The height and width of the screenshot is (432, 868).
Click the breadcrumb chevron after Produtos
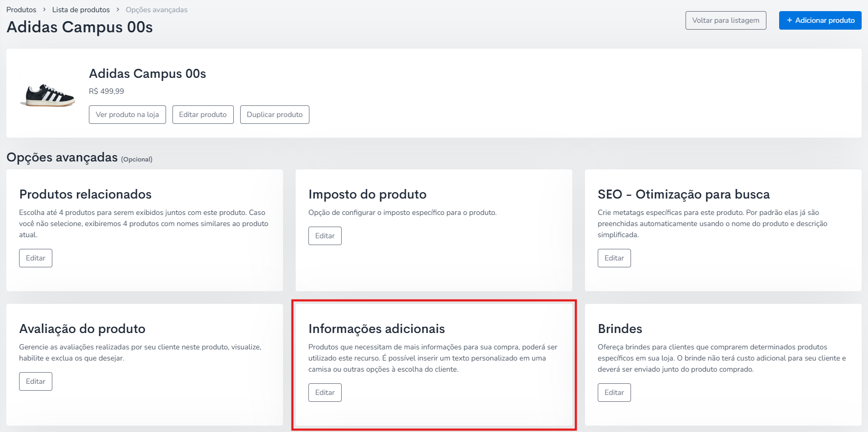[44, 10]
